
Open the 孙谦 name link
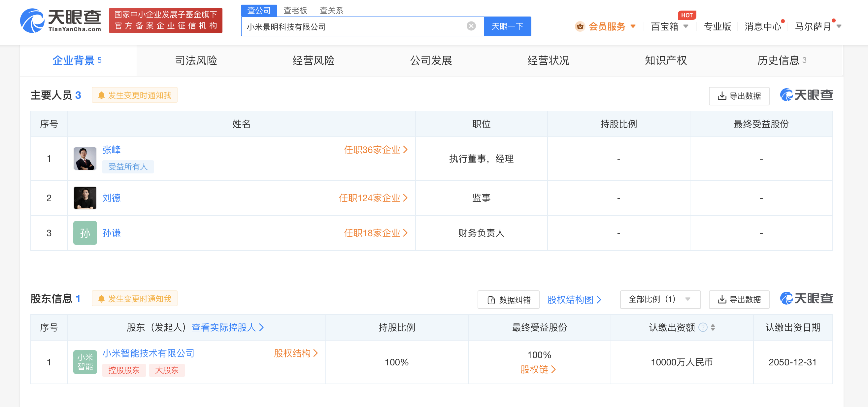(x=112, y=233)
